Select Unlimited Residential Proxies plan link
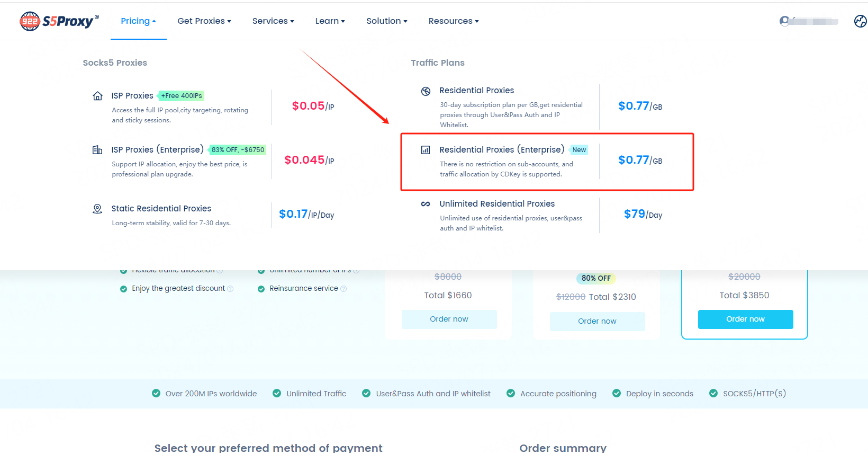Image resolution: width=868 pixels, height=453 pixels. click(496, 204)
